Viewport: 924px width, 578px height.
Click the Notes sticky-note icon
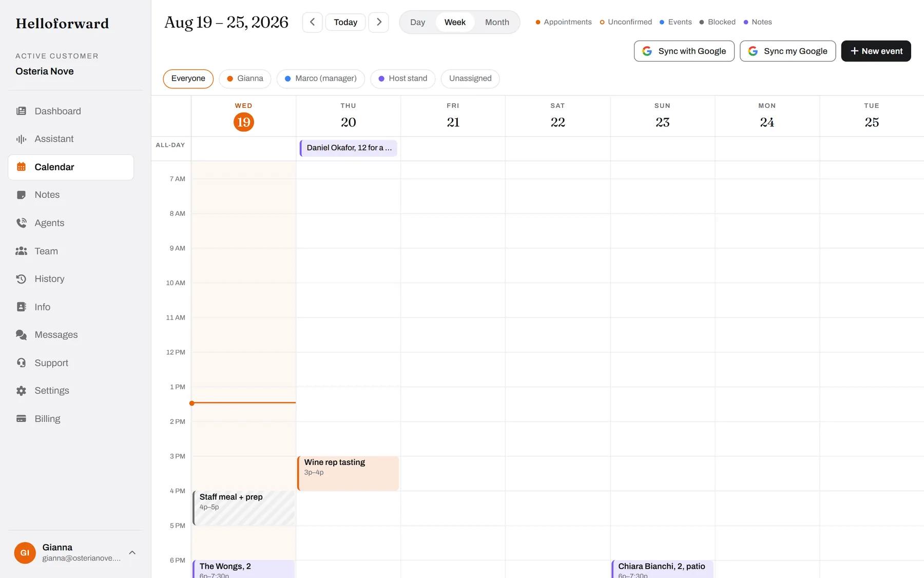click(x=21, y=195)
